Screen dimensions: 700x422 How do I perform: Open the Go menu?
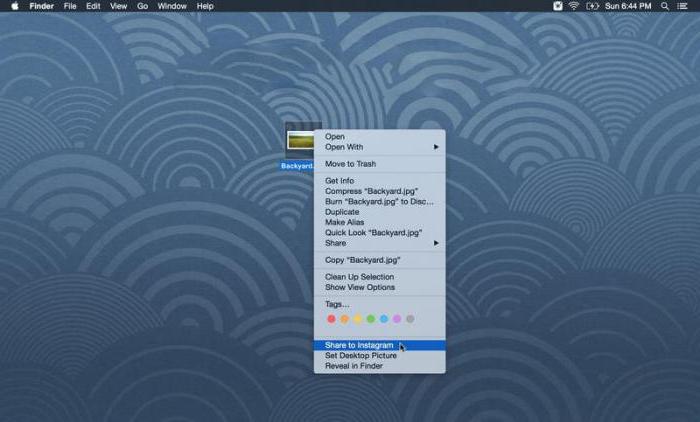[142, 6]
